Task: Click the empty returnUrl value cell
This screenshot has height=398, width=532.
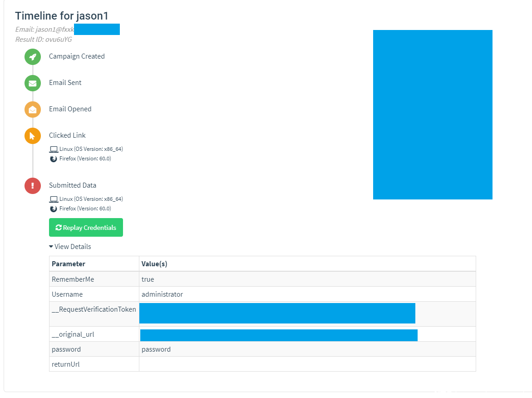Action: tap(307, 364)
